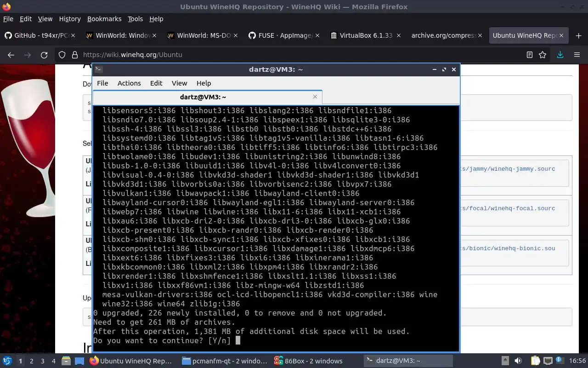588x368 pixels.
Task: Open the terminal Actions menu
Action: (129, 83)
